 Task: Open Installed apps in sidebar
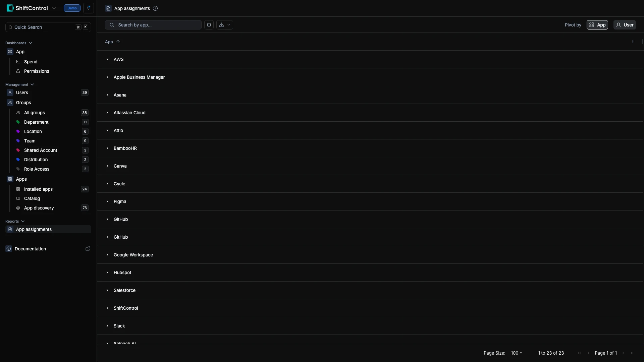(38, 189)
